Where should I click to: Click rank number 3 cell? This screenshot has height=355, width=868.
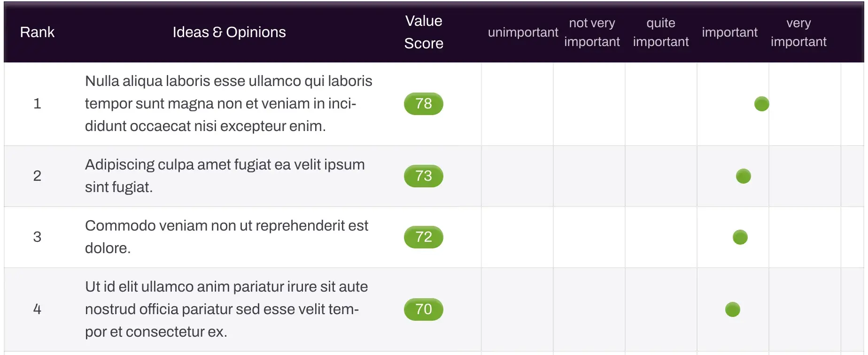[x=37, y=237]
